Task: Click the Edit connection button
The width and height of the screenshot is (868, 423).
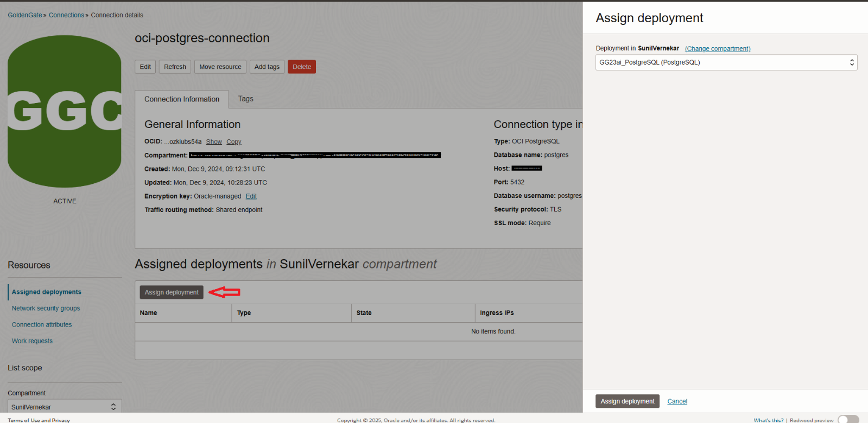Action: pyautogui.click(x=145, y=67)
